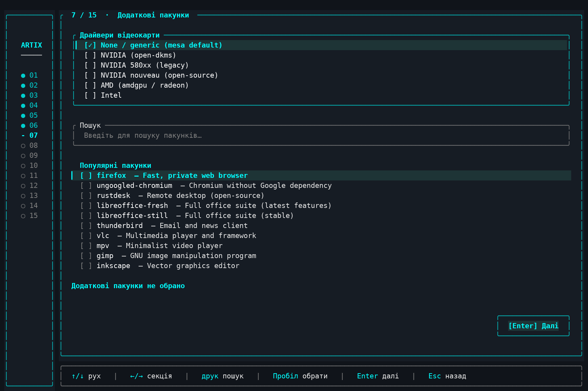Screen dimensions: 588x391
Task: Jump to step 06 bullet
Action: pos(29,125)
